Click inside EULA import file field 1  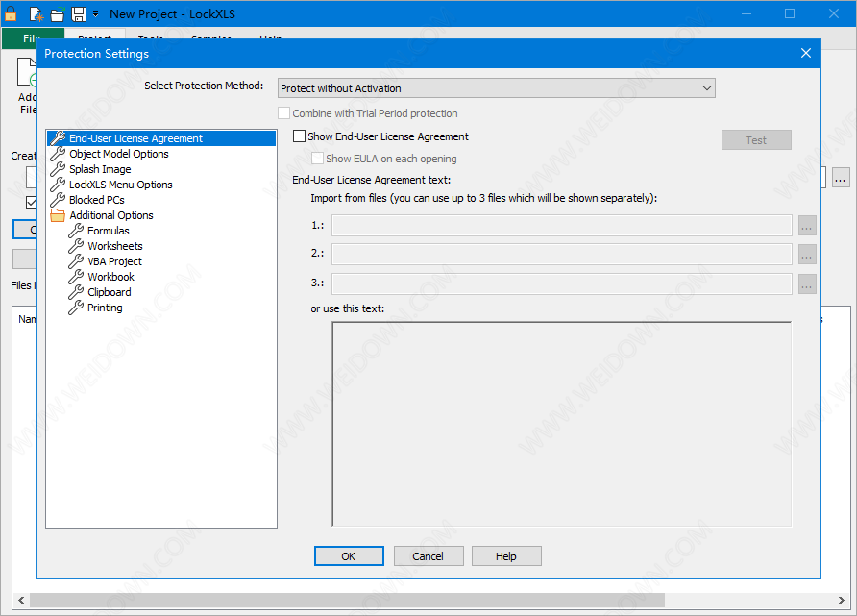pyautogui.click(x=562, y=225)
